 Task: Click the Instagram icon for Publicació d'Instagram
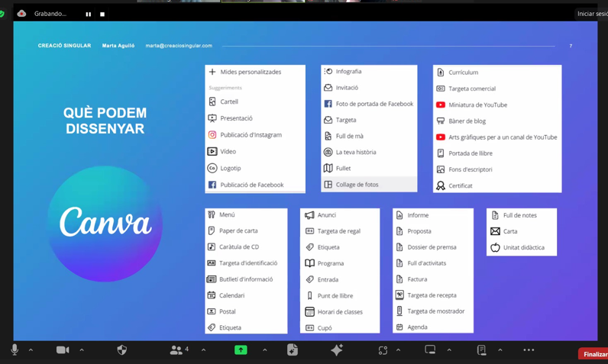point(212,135)
